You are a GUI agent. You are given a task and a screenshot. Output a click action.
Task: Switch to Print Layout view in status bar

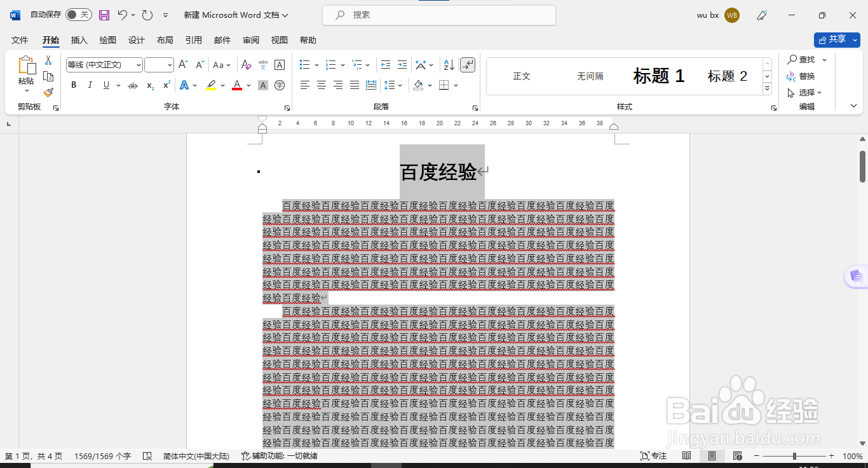coord(712,456)
